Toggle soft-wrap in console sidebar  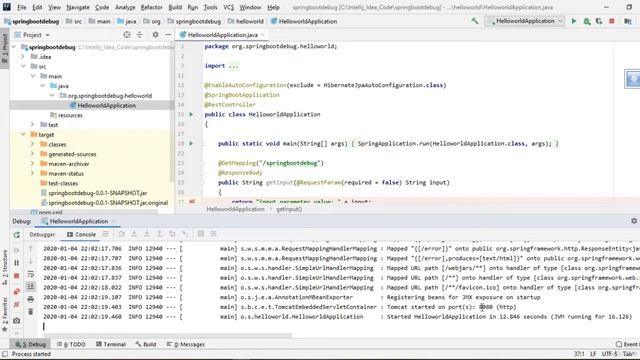(x=31, y=274)
